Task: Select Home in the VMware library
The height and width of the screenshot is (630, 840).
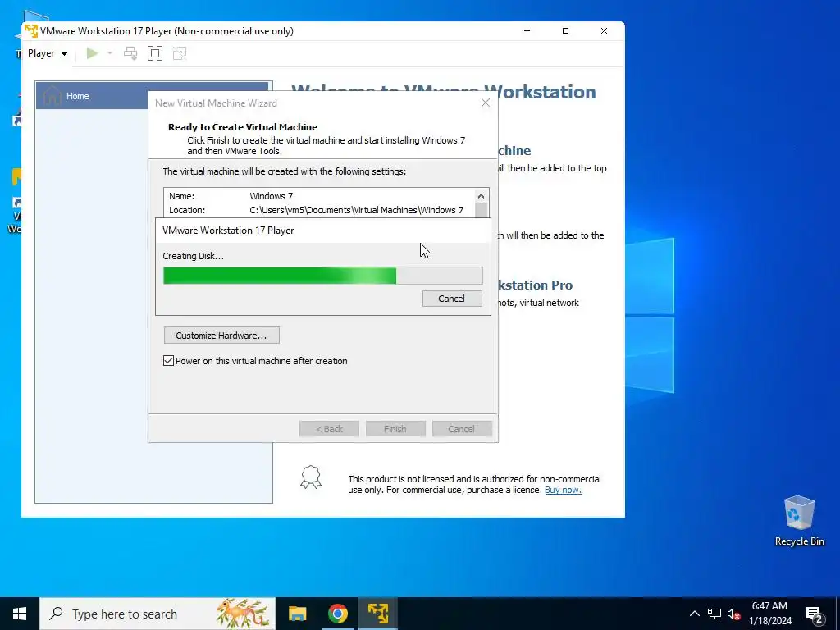Action: pyautogui.click(x=152, y=96)
